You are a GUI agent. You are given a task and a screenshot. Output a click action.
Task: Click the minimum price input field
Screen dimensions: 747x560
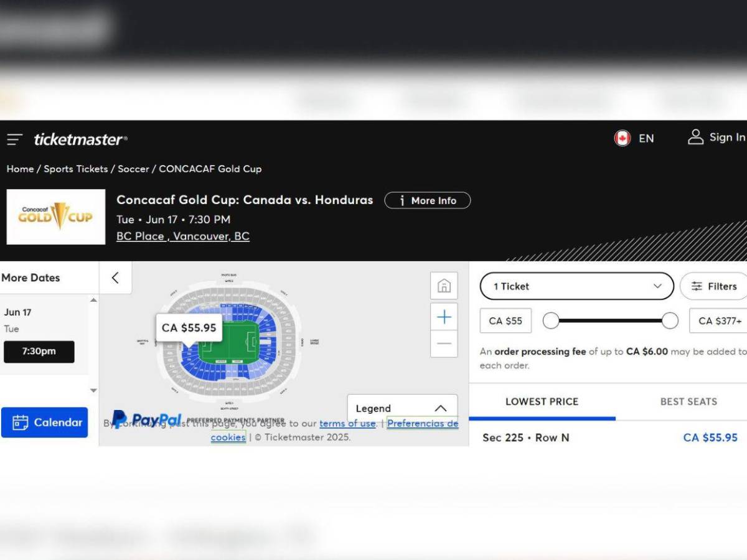click(x=505, y=321)
